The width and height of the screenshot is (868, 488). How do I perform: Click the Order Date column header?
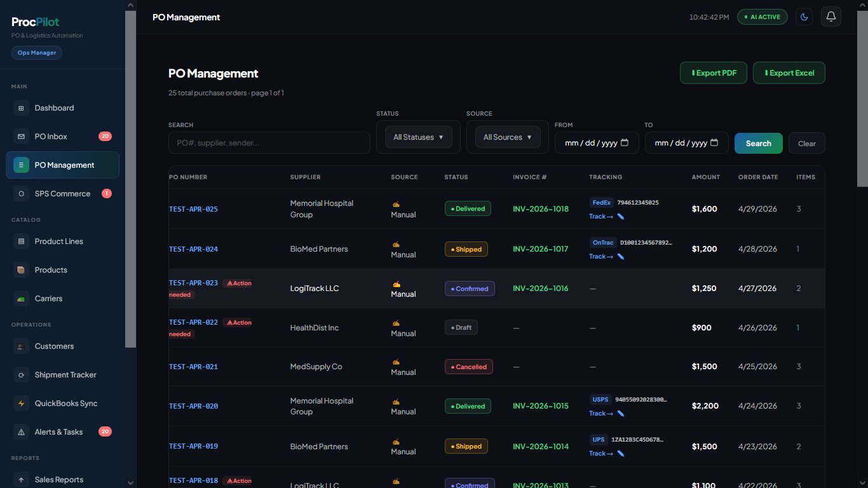[758, 177]
